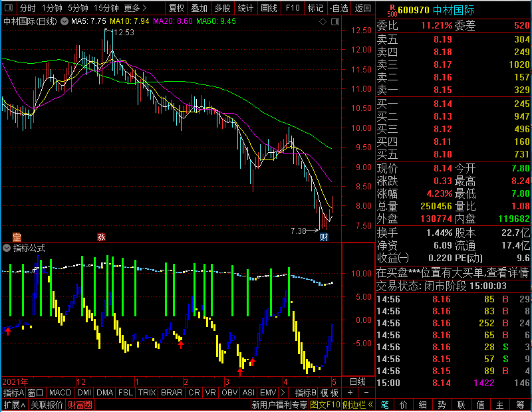Viewport: 532px width, 412px height.
Task: Open the F10 company info
Action: pos(293,8)
